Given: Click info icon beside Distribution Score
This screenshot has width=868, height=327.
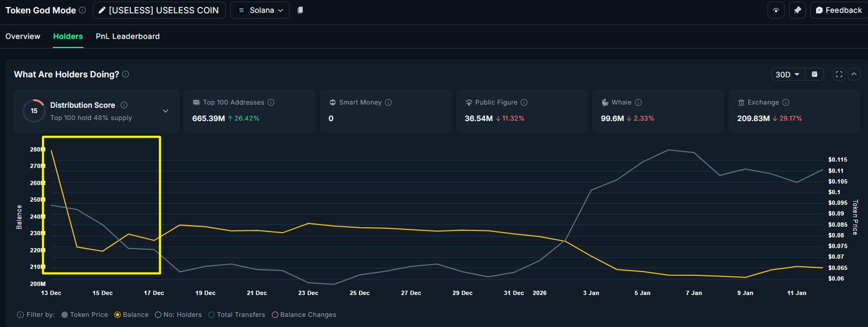Looking at the screenshot, I should tap(124, 105).
